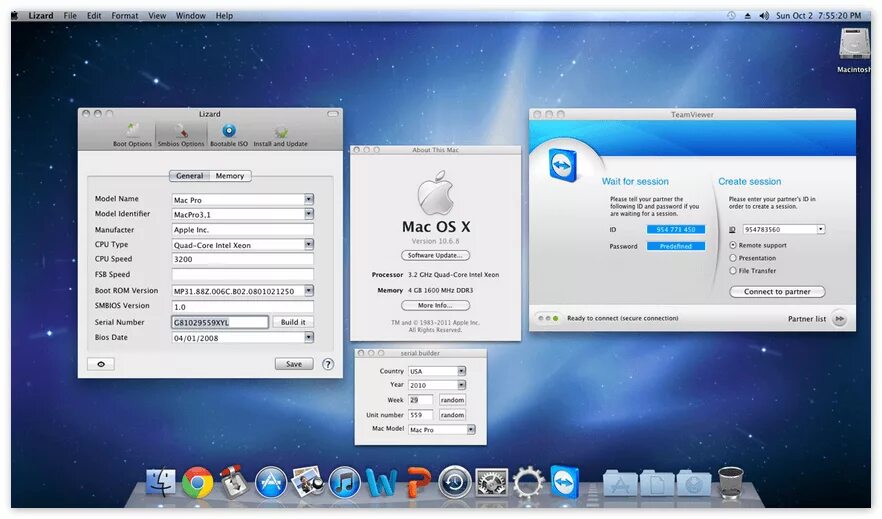The width and height of the screenshot is (882, 519).
Task: Open the View menu
Action: tap(157, 16)
